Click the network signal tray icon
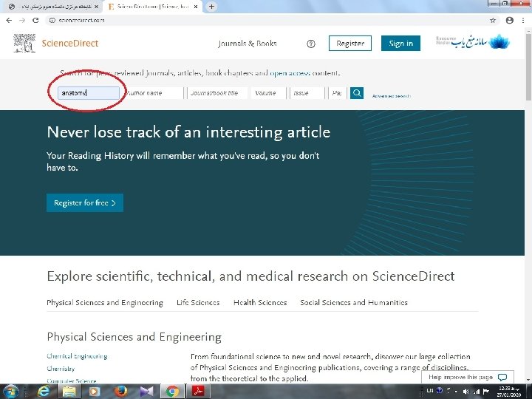The width and height of the screenshot is (532, 399). pos(476,392)
